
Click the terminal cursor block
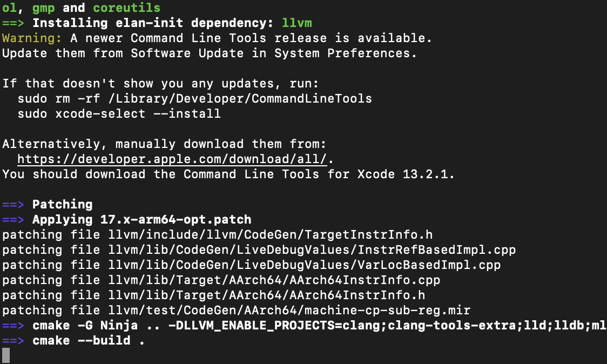[6, 355]
